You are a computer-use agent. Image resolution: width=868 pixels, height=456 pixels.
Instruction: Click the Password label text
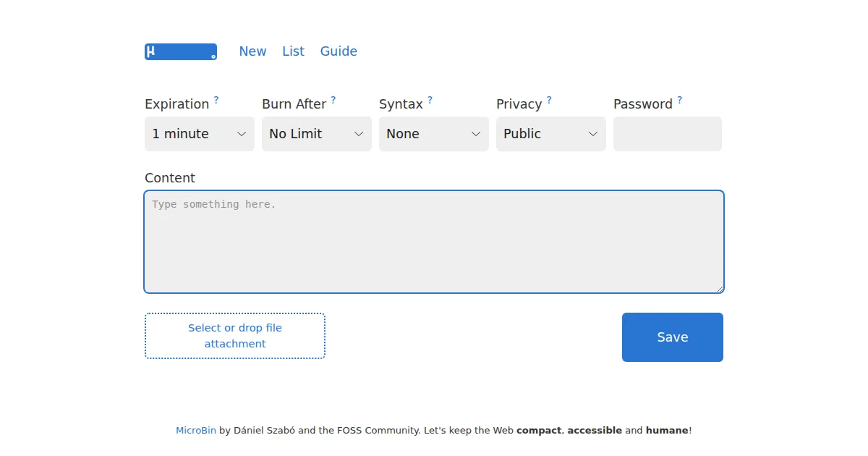point(643,104)
